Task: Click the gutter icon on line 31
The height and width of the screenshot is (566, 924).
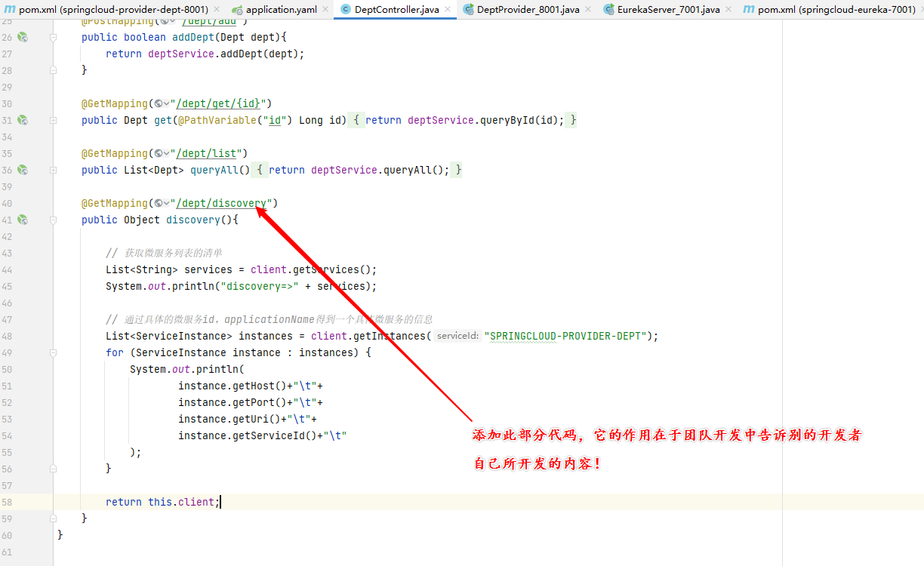Action: click(x=23, y=120)
